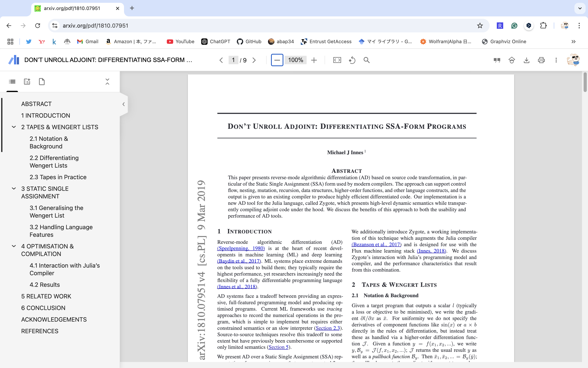The height and width of the screenshot is (368, 588).
Task: Save paper to Scholar library icon
Action: (x=512, y=60)
